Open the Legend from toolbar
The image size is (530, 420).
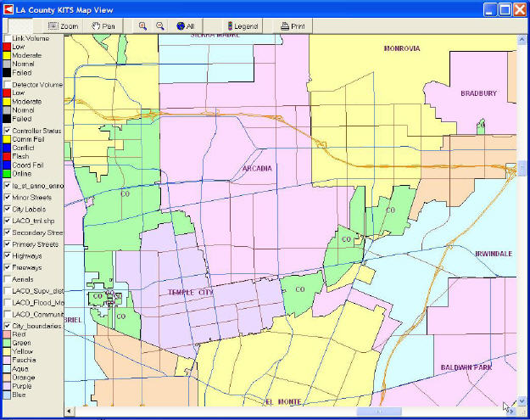tap(241, 26)
